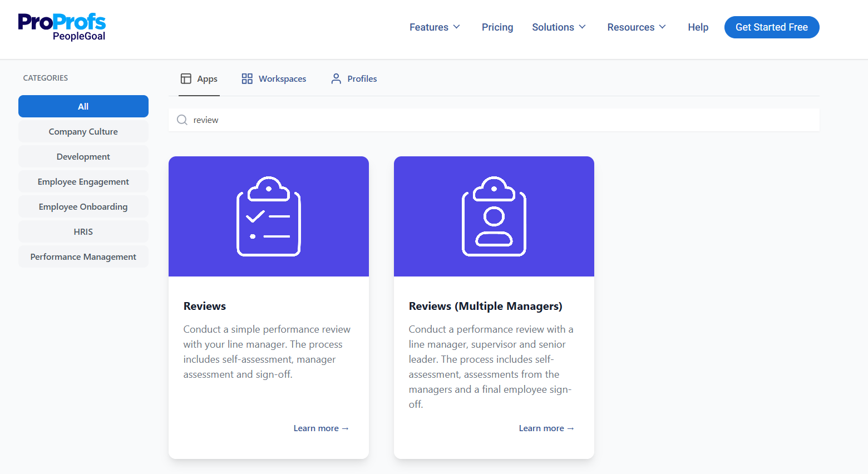Image resolution: width=868 pixels, height=474 pixels.
Task: Click the Reviews card description text
Action: [x=268, y=352]
